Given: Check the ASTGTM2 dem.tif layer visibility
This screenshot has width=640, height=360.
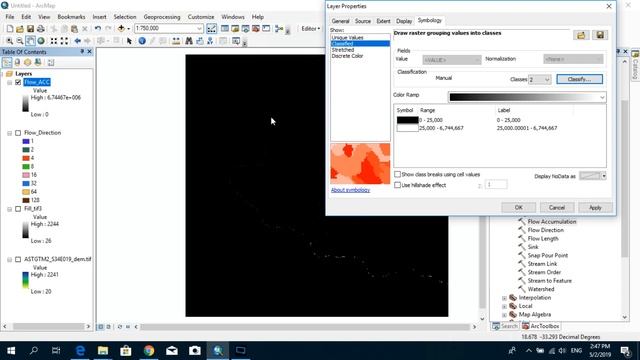Looking at the screenshot, I should (x=18, y=260).
